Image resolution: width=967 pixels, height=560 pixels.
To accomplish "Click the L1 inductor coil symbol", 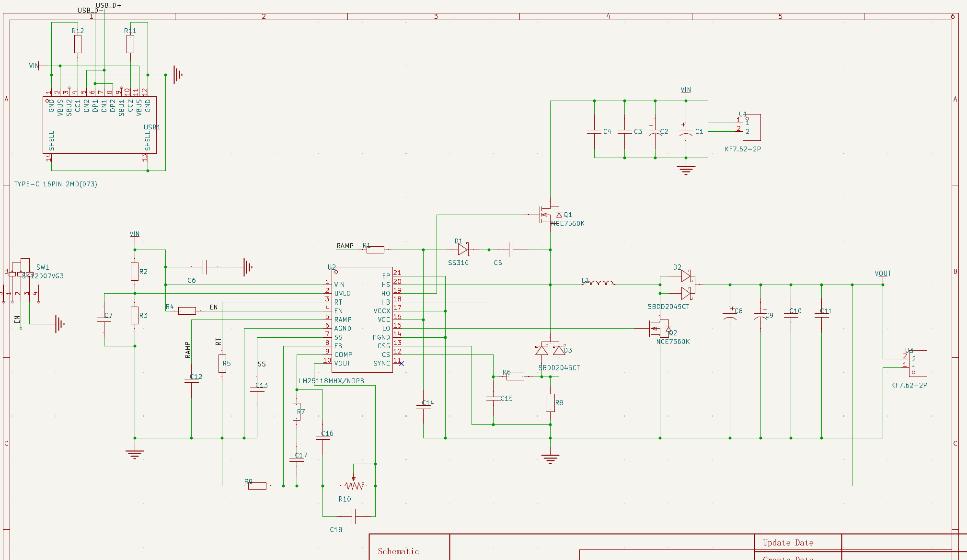I will coord(599,284).
